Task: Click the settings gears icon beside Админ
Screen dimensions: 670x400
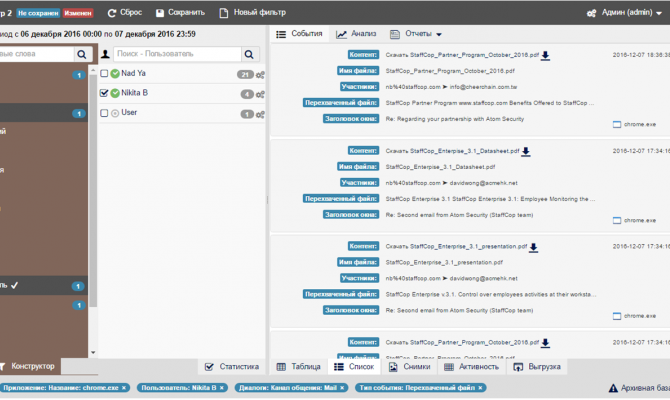Action: [x=591, y=13]
